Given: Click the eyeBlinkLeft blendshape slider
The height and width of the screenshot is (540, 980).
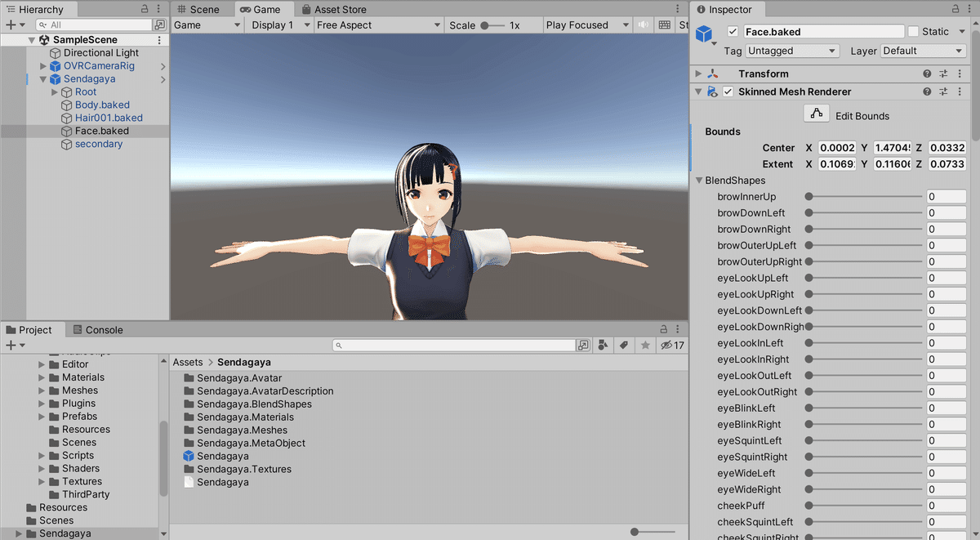Looking at the screenshot, I should click(x=864, y=408).
